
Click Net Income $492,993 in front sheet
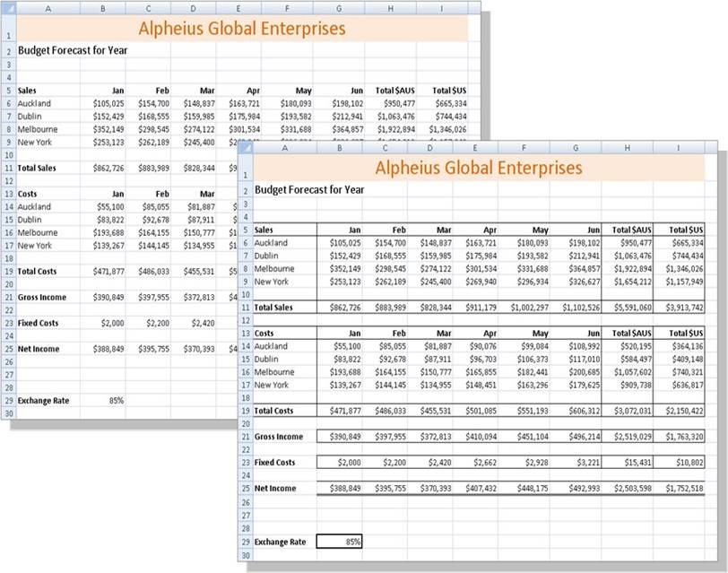click(576, 489)
